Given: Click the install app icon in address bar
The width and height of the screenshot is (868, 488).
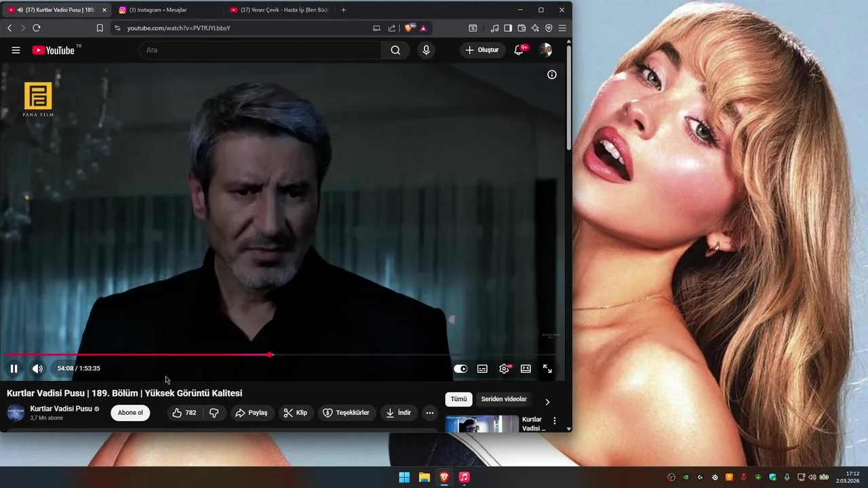Looking at the screenshot, I should click(377, 28).
